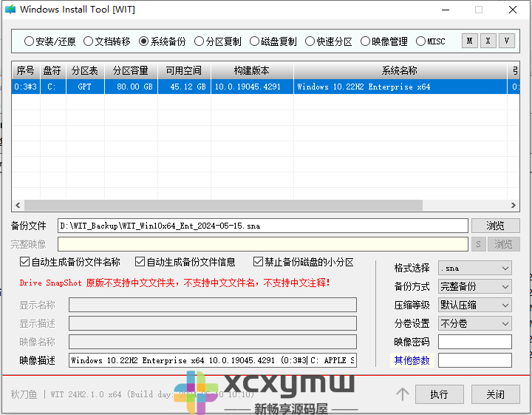Click the WIT application icon in title bar

click(x=10, y=9)
